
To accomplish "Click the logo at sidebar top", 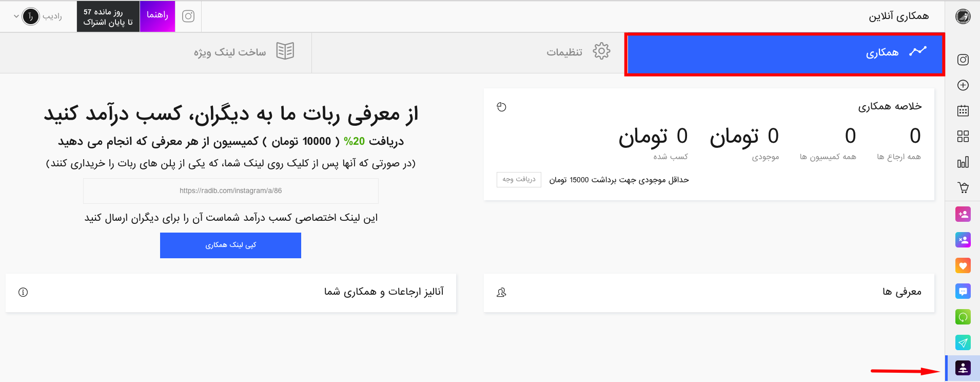I will coord(963,16).
